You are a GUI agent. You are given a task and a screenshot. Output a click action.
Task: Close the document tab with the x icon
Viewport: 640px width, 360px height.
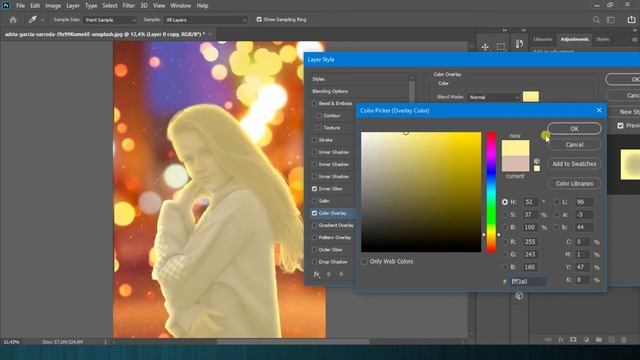[x=210, y=34]
